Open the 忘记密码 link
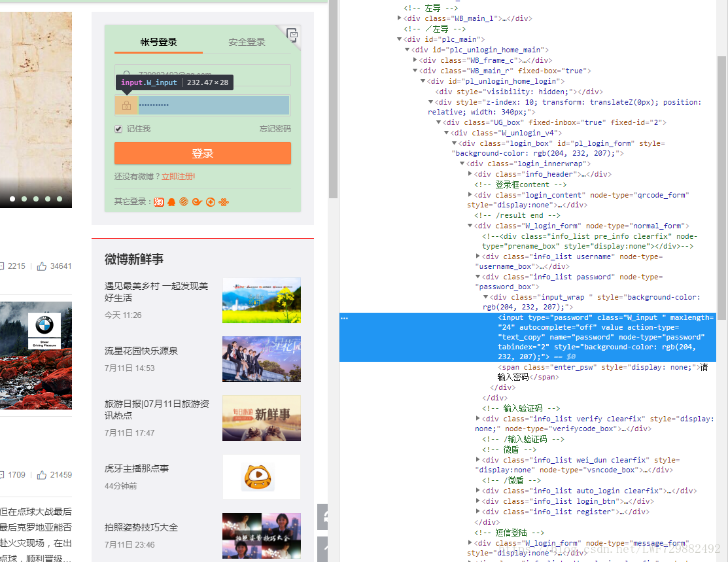 275,129
